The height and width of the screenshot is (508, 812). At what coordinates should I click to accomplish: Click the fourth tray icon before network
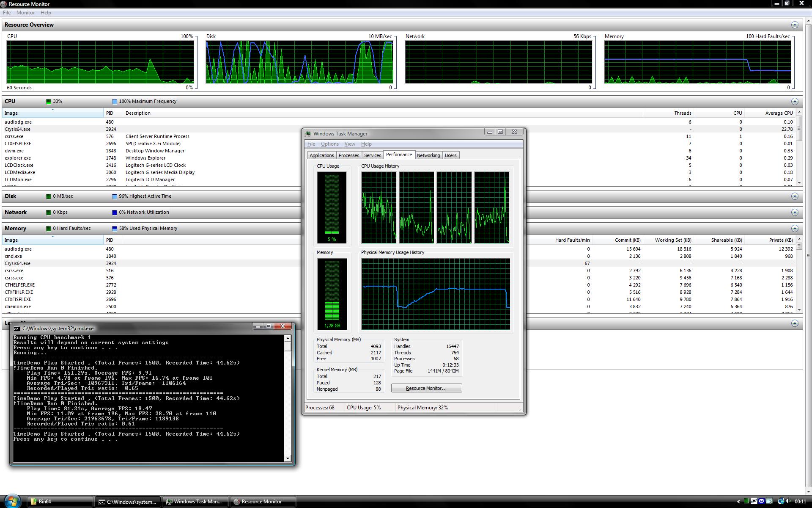coord(769,501)
